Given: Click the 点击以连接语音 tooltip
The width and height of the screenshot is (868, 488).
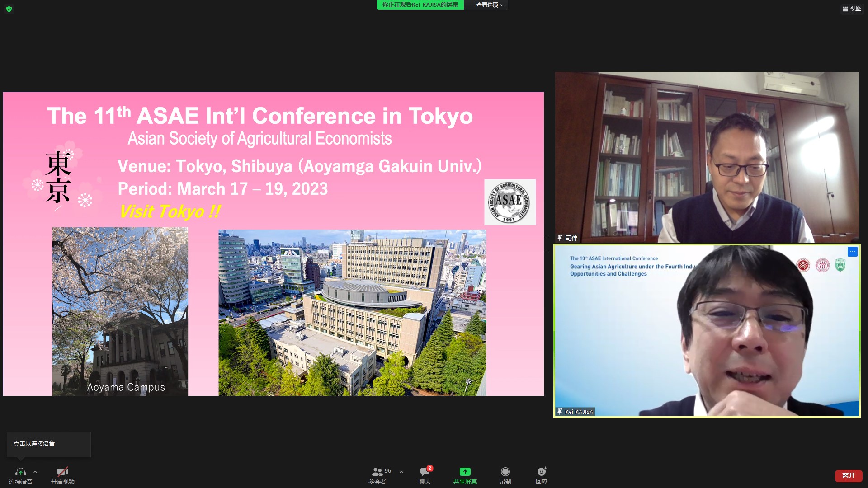Looking at the screenshot, I should click(x=48, y=444).
